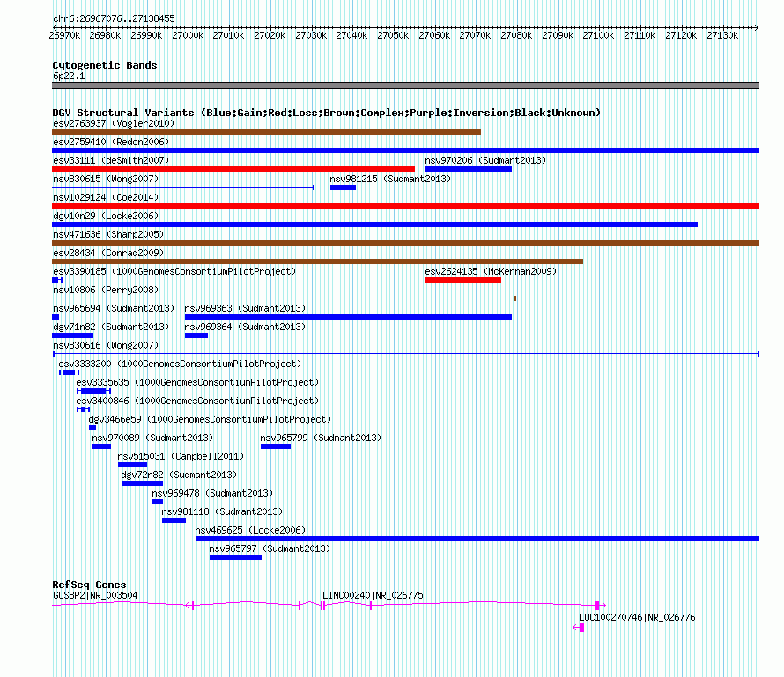Select the blue nsv981215 variant bar

(x=343, y=188)
